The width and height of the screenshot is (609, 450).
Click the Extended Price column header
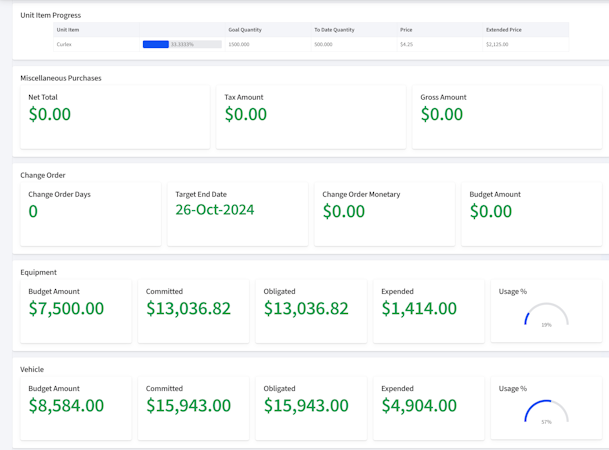click(x=504, y=30)
